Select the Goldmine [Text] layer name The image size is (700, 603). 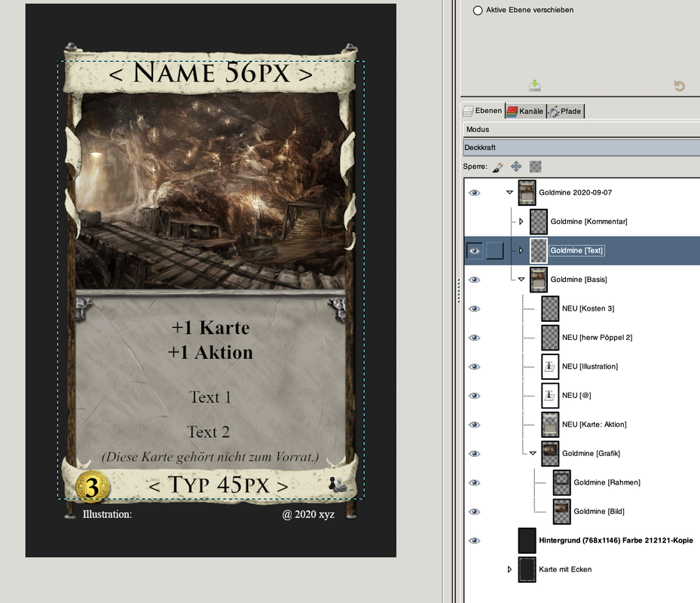coord(576,250)
